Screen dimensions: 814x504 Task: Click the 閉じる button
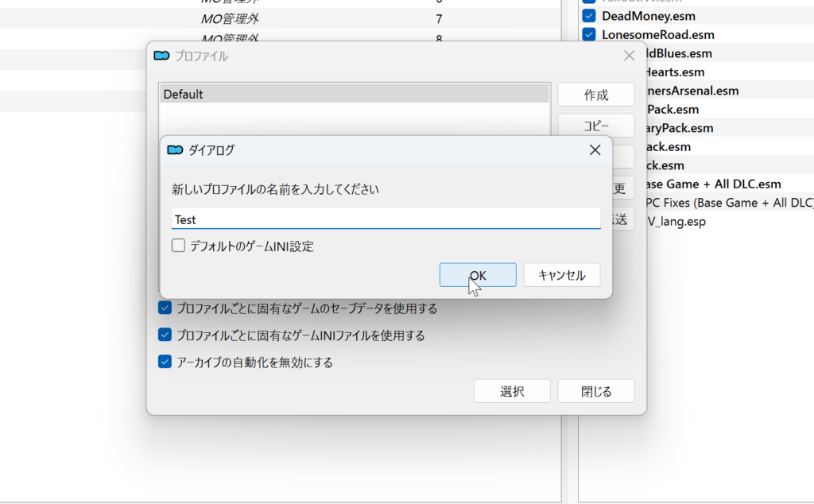tap(595, 391)
